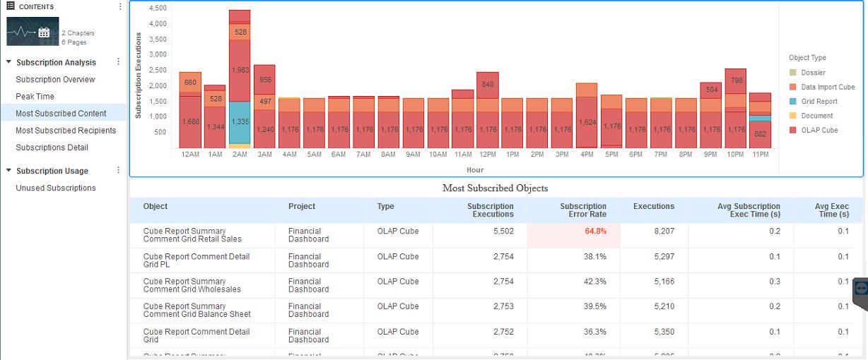The height and width of the screenshot is (360, 868).
Task: Collapse the Subscription Usage chapter
Action: [8, 171]
